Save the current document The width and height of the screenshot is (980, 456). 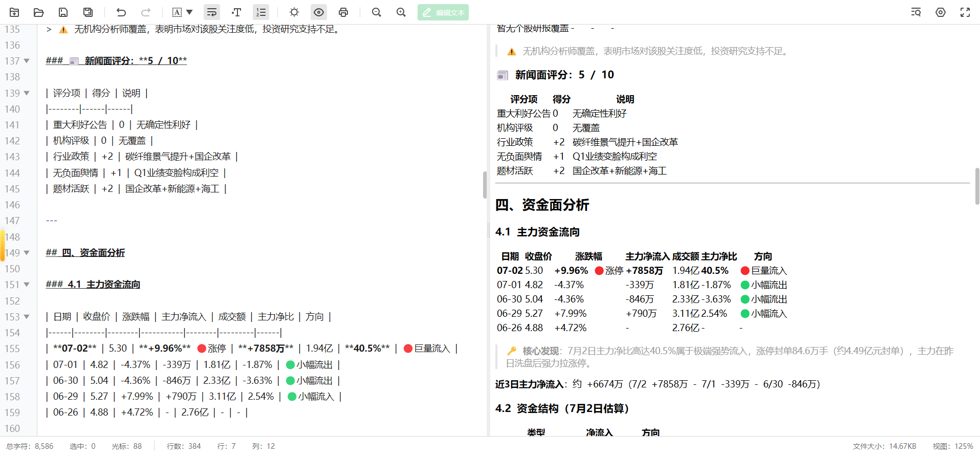click(63, 12)
